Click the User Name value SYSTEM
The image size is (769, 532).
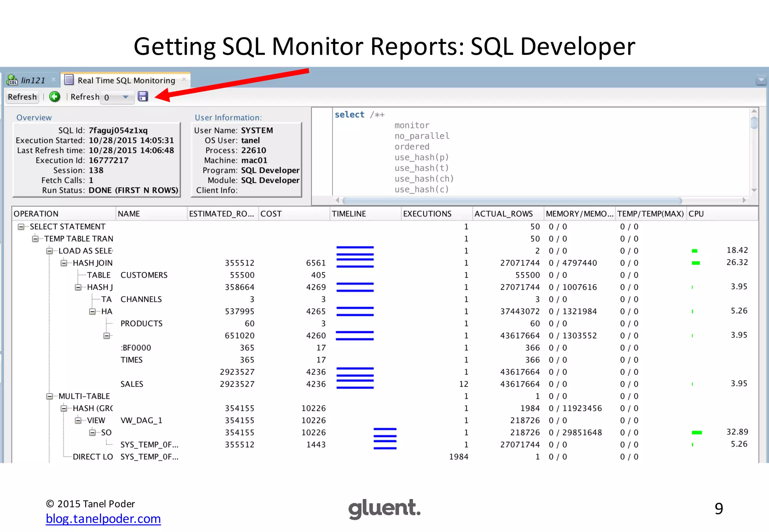click(257, 131)
